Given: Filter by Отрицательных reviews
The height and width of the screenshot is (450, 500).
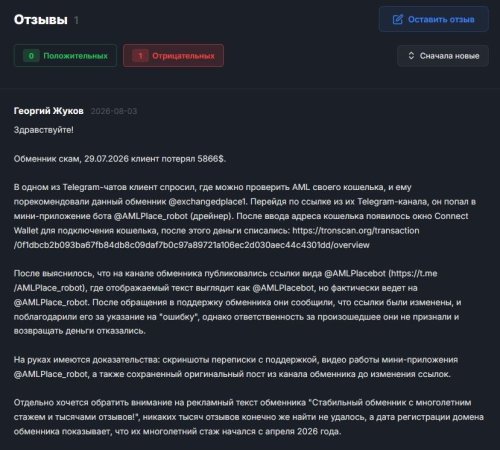Looking at the screenshot, I should click(x=173, y=56).
